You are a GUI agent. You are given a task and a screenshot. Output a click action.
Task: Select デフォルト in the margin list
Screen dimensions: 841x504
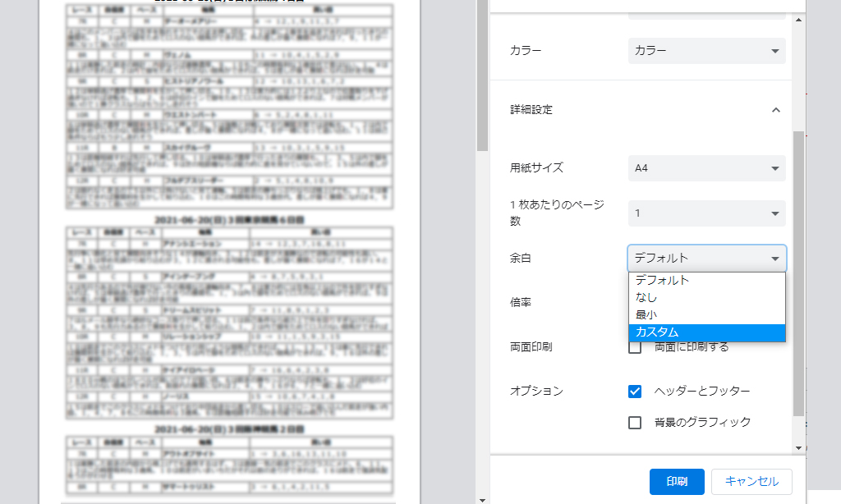coord(706,280)
